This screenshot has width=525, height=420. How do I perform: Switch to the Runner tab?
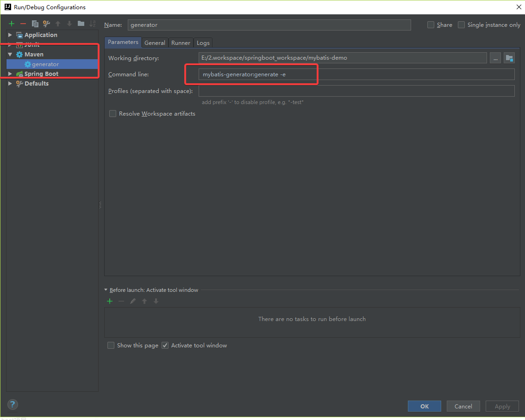pyautogui.click(x=181, y=43)
